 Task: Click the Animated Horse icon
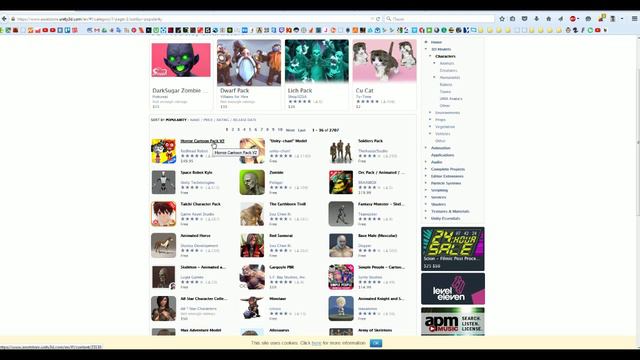(164, 245)
